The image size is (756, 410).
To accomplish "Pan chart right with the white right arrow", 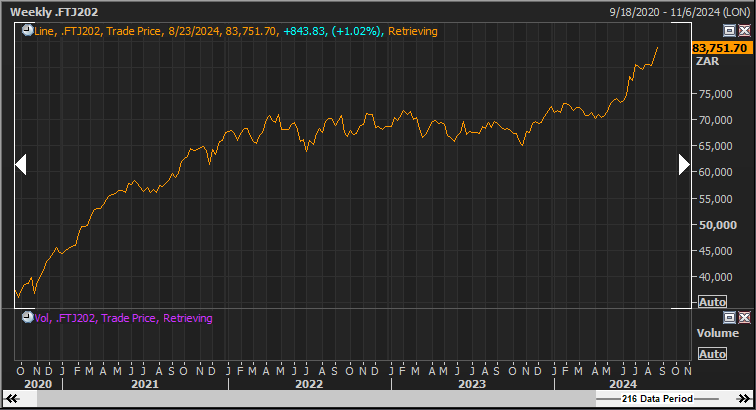I will [x=684, y=164].
